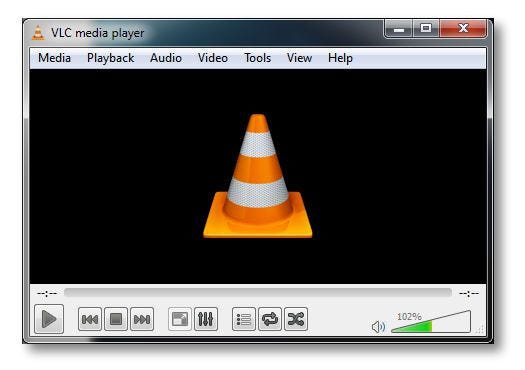Skip to next media track

tap(142, 319)
